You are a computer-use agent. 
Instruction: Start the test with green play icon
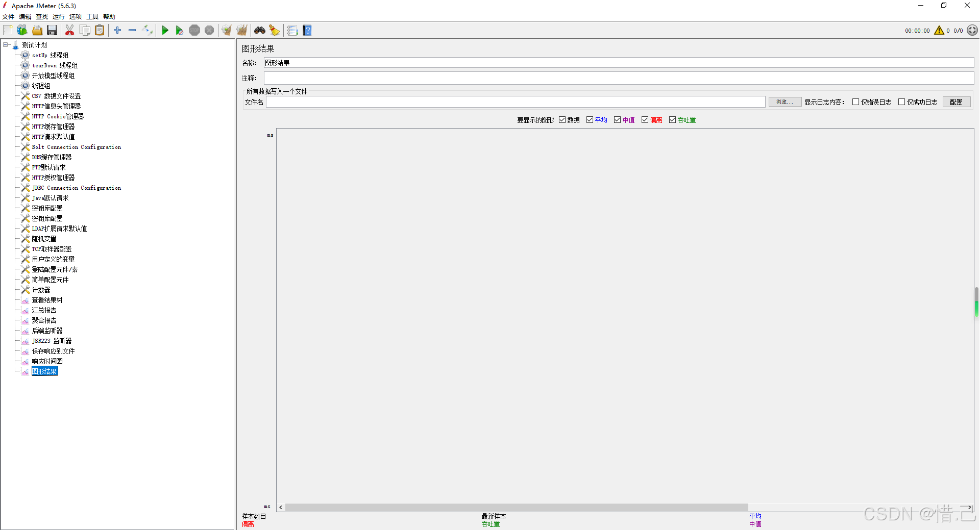pos(165,31)
